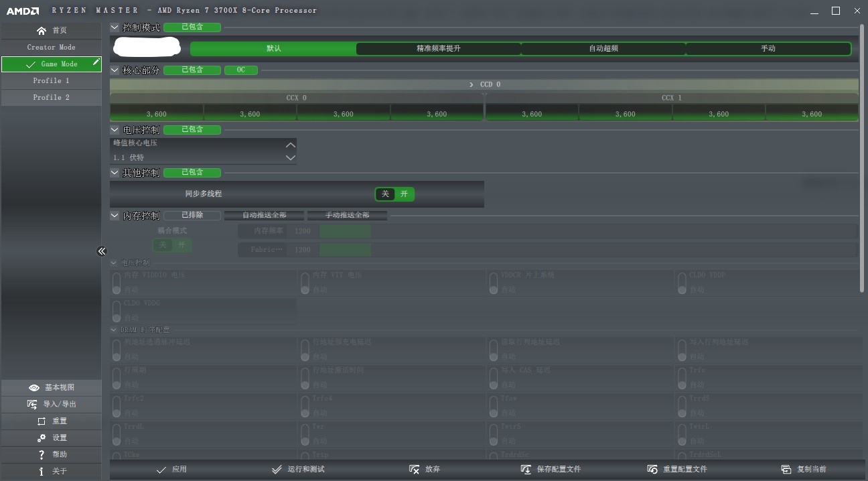Image resolution: width=868 pixels, height=481 pixels.
Task: Toggle 已包含 next to the expanded 电压控制 header
Action: 192,130
